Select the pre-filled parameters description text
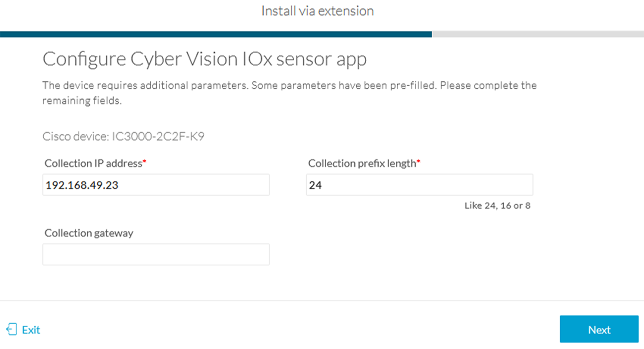The width and height of the screenshot is (644, 349). pos(290,92)
